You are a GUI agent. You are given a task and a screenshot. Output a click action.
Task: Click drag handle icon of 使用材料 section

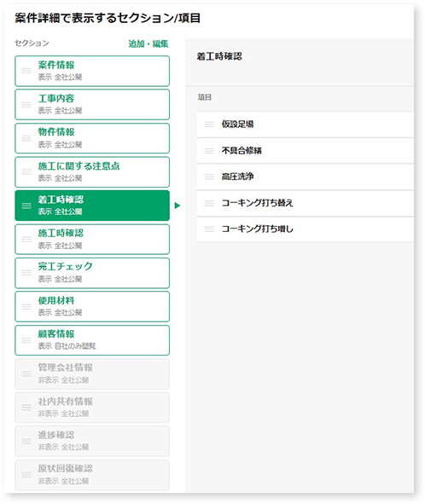[26, 306]
